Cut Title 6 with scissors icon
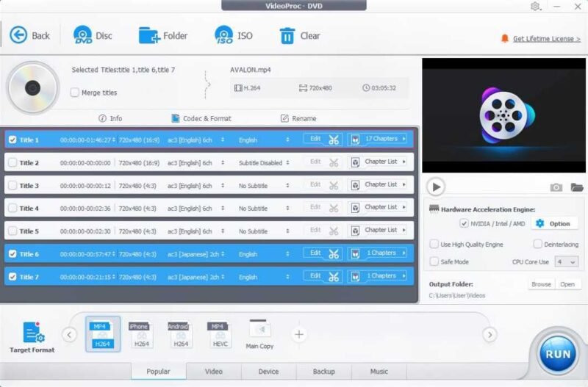The image size is (588, 387). pos(334,254)
